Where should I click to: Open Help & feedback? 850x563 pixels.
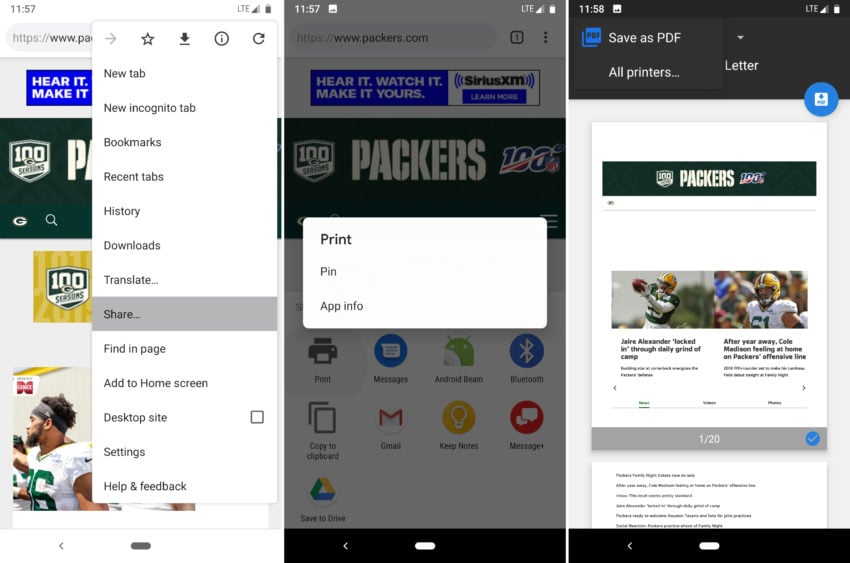pos(184,486)
